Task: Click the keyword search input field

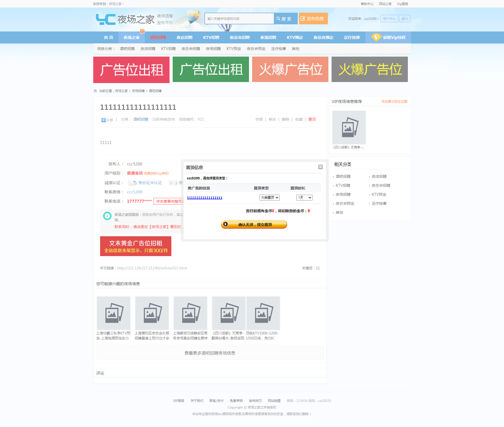Action: pyautogui.click(x=239, y=19)
